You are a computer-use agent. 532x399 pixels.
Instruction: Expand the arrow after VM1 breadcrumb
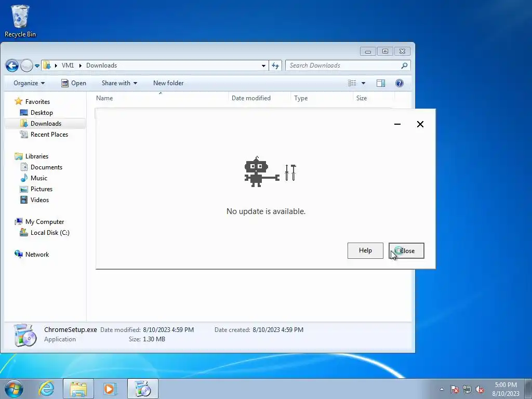click(81, 65)
